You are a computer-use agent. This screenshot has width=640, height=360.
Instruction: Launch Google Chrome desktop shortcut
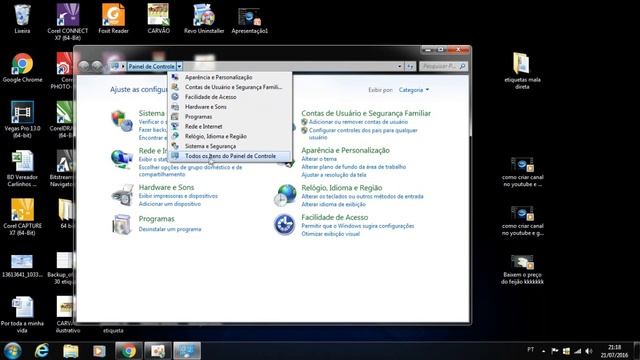coord(22,67)
